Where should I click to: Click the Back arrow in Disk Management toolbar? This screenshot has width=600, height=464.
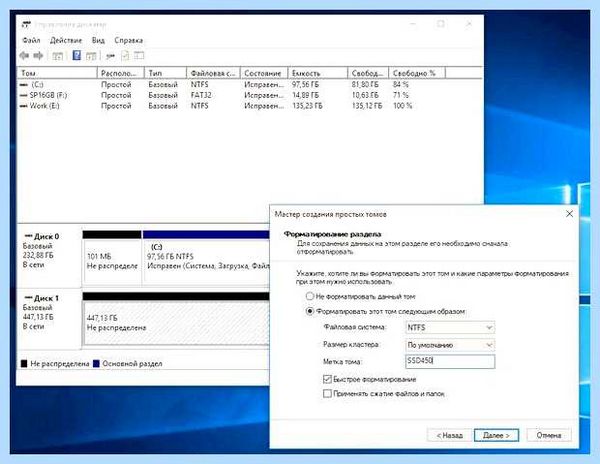pyautogui.click(x=24, y=56)
